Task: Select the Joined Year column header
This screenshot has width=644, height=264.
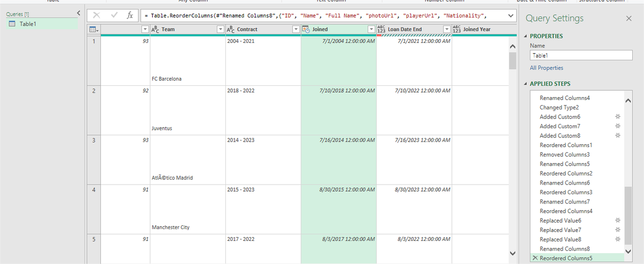Action: pyautogui.click(x=481, y=30)
